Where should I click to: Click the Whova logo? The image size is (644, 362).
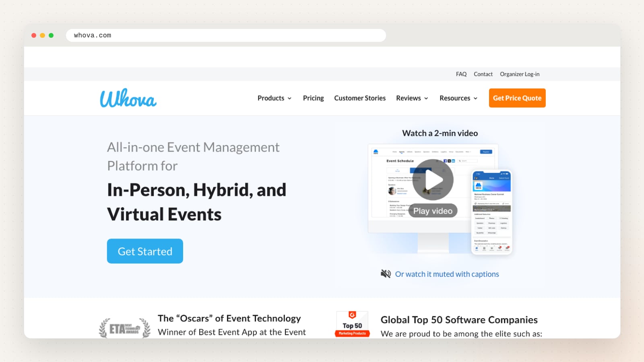[x=128, y=98]
